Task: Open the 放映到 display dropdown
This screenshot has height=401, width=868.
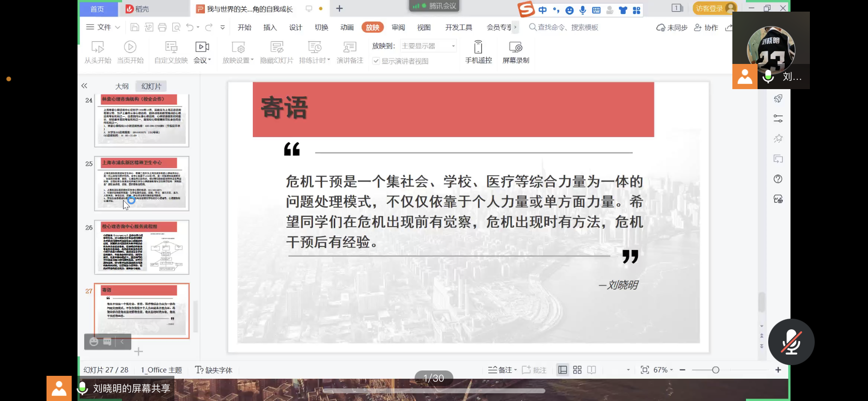Action: [428, 46]
